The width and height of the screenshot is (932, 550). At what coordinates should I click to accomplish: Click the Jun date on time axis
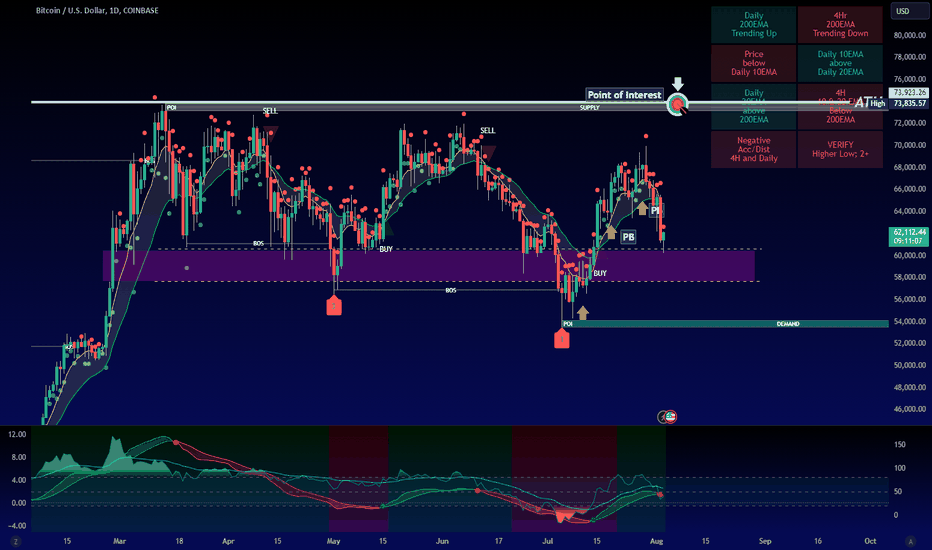442,541
